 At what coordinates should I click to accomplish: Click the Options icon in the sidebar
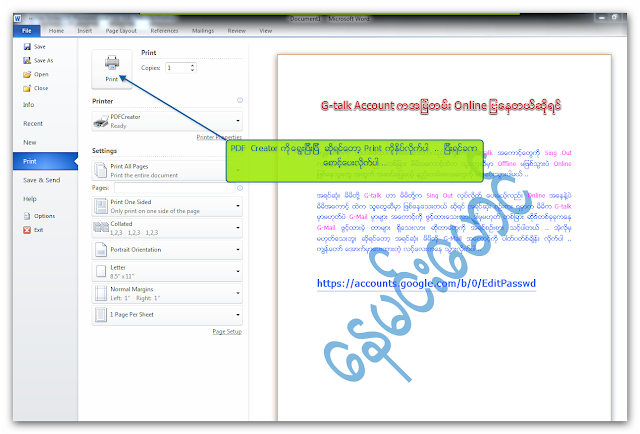coord(27,216)
